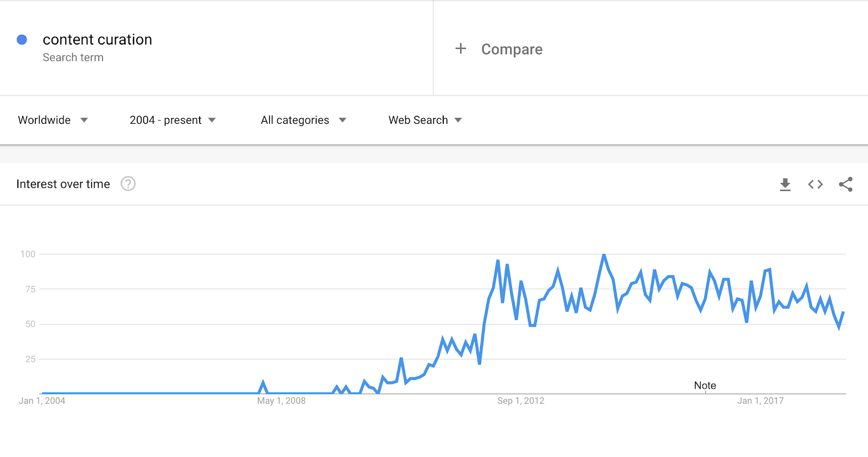Click the Jan 1, 2017 axis label
This screenshot has width=868, height=457.
point(760,401)
